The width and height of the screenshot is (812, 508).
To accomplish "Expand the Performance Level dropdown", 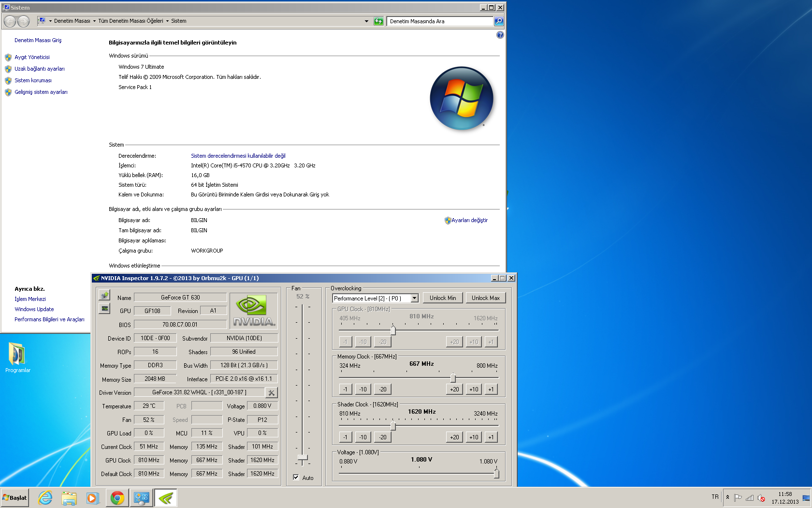I will click(x=414, y=299).
